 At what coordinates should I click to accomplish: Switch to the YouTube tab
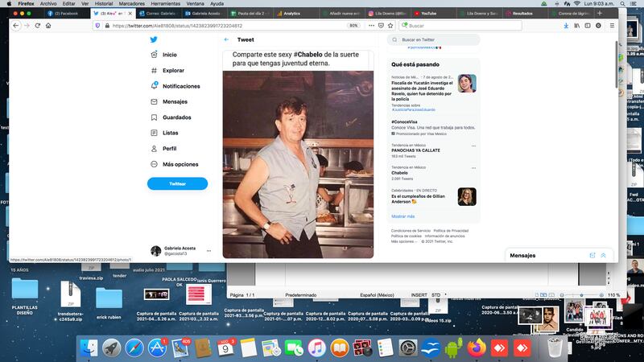point(433,13)
